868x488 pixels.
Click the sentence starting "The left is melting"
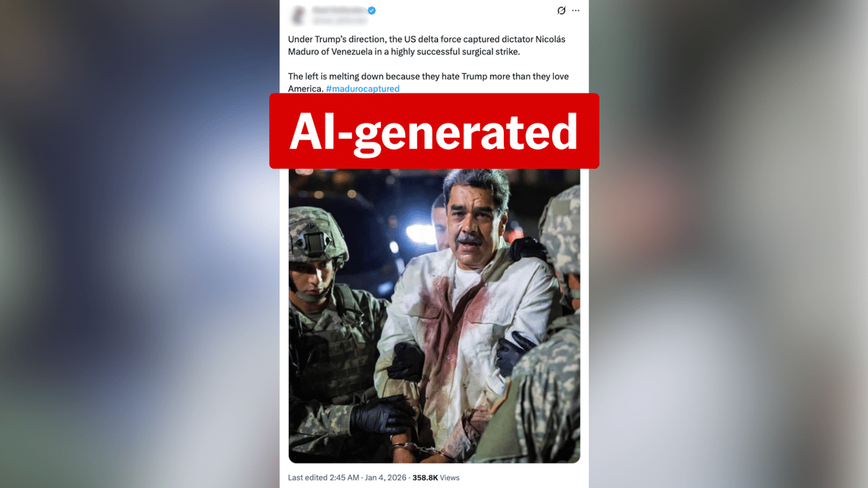click(428, 83)
